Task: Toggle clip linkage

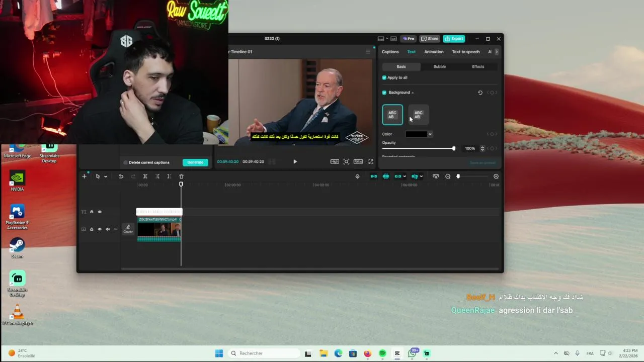Action: coord(398,176)
